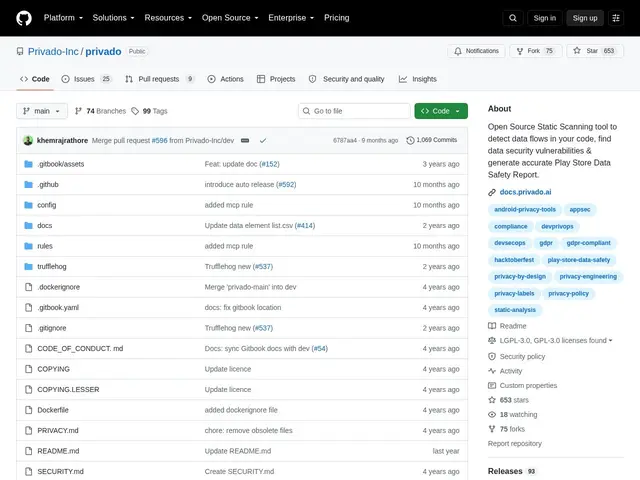This screenshot has width=640, height=480.
Task: Expand the Platform menu
Action: 63,18
